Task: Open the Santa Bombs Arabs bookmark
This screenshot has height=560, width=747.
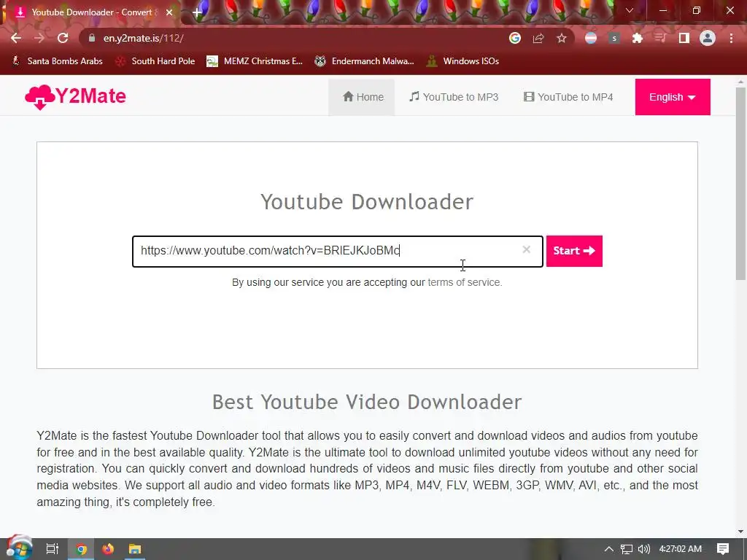Action: [57, 61]
